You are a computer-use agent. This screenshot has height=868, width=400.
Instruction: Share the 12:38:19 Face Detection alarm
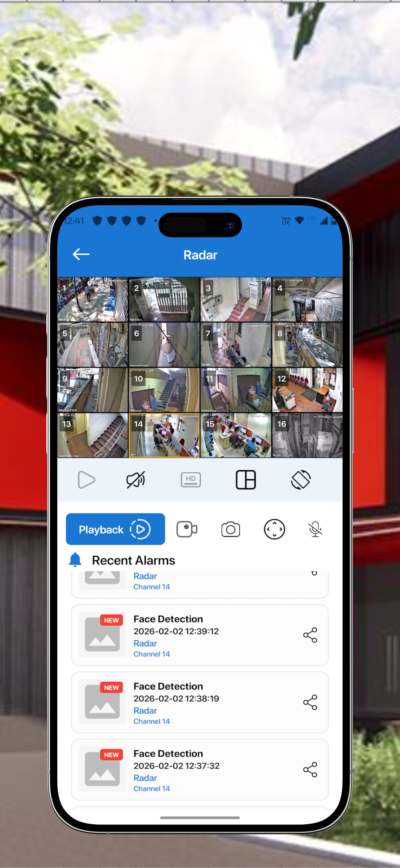pos(310,702)
